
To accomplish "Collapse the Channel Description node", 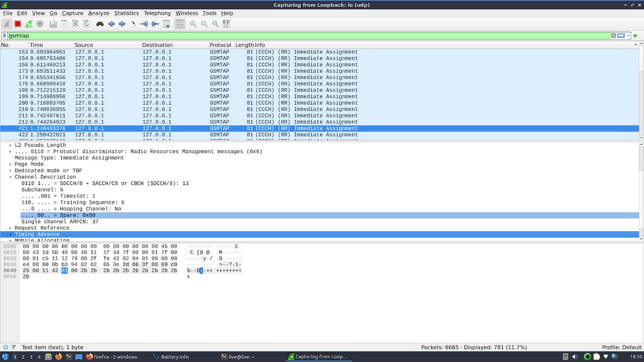I will coord(10,177).
